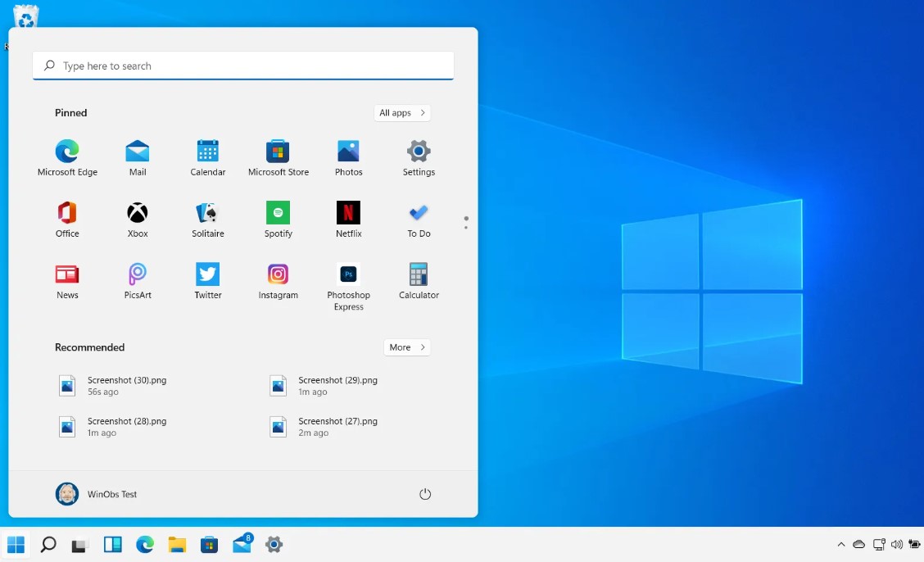Open the WinObs Test user account menu
Image resolution: width=924 pixels, height=562 pixels.
pyautogui.click(x=96, y=494)
